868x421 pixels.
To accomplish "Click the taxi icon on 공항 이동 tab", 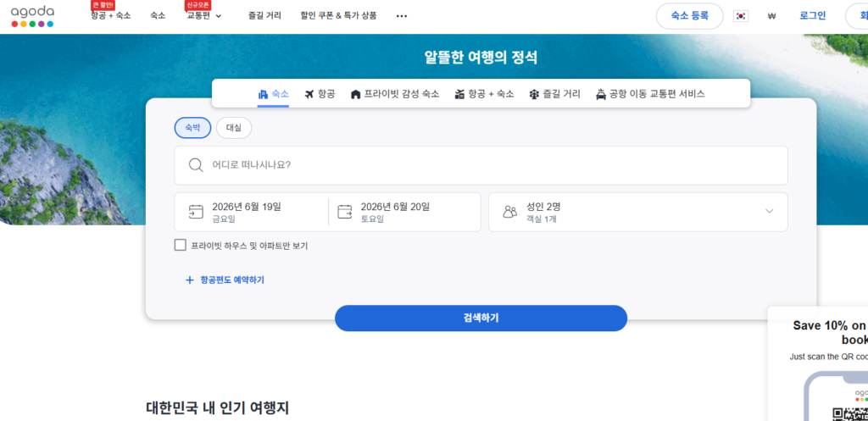I will (601, 95).
